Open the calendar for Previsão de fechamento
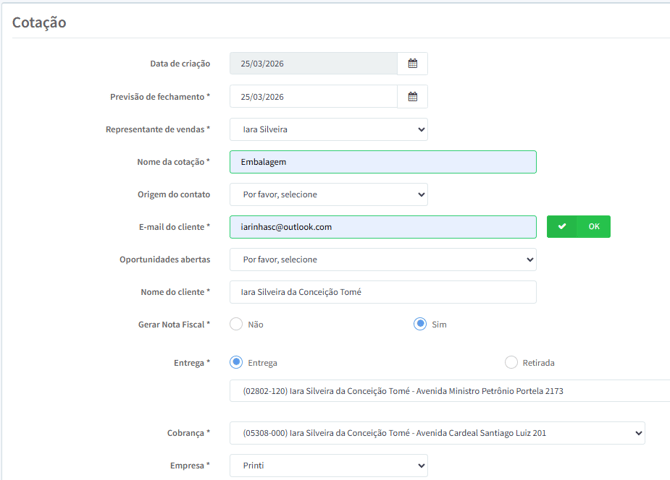Screen dimensions: 670x480 tap(412, 97)
